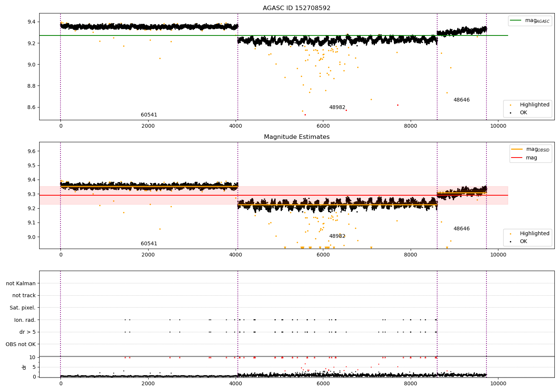Image resolution: width=560 pixels, height=392 pixels.
Task: Click the 9.1 y-tick on the middle plot
Action: click(x=31, y=223)
